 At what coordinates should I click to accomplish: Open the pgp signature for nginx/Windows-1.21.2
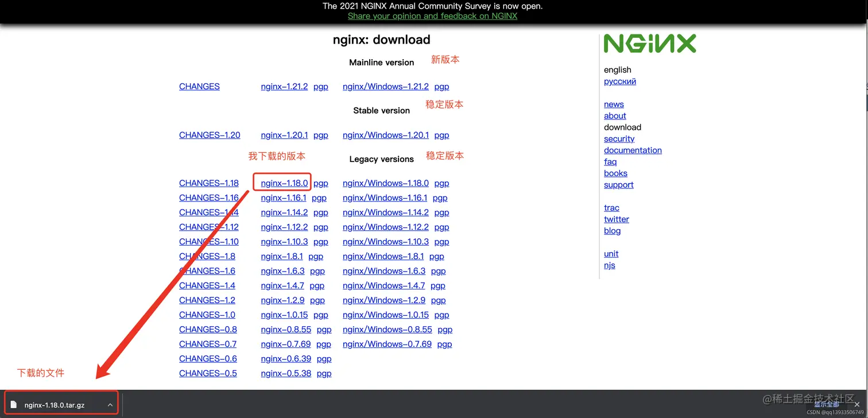(441, 87)
